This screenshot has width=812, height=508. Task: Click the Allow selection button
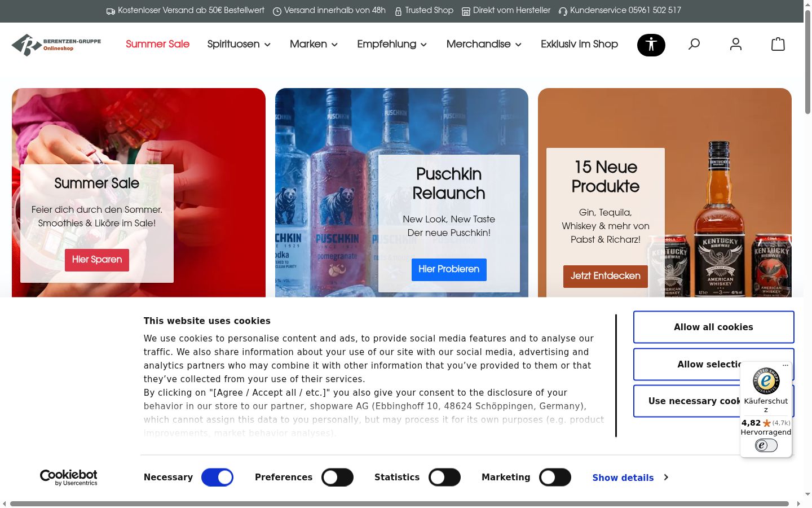click(713, 364)
